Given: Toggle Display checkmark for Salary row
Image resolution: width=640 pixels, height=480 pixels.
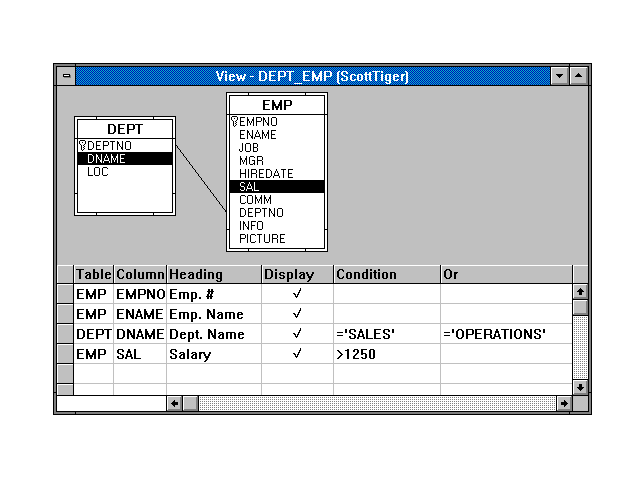Looking at the screenshot, I should point(297,354).
